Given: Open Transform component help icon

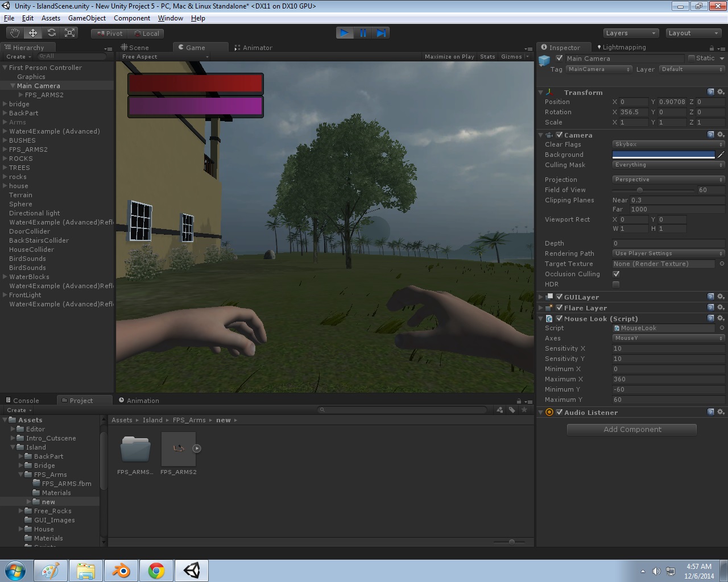Looking at the screenshot, I should pos(711,92).
